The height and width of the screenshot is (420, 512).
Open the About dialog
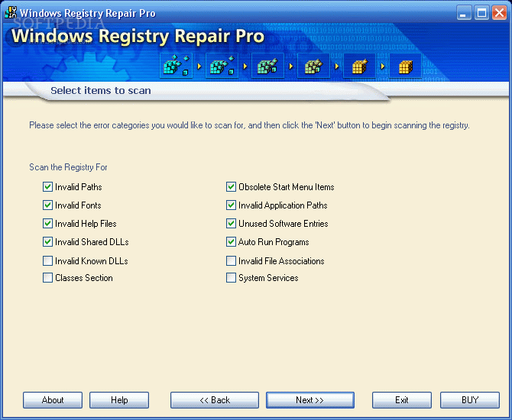pos(53,400)
